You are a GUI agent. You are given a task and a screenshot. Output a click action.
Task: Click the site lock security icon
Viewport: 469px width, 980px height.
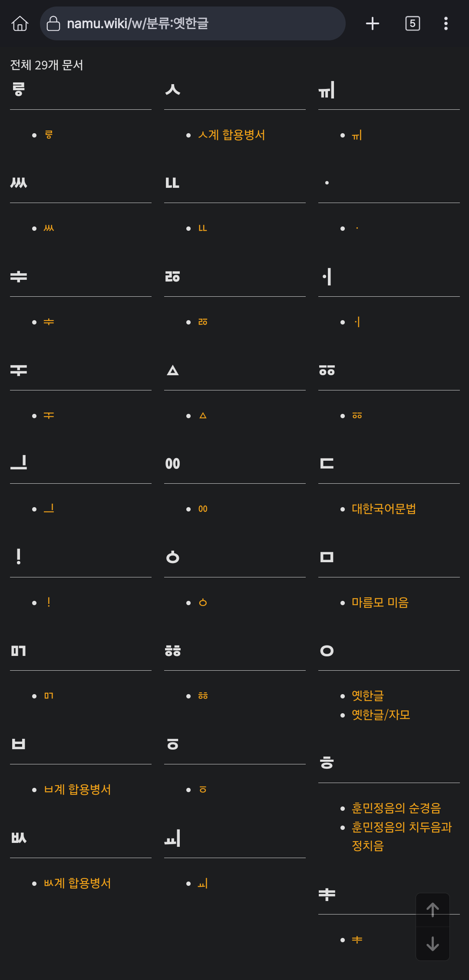(x=53, y=23)
